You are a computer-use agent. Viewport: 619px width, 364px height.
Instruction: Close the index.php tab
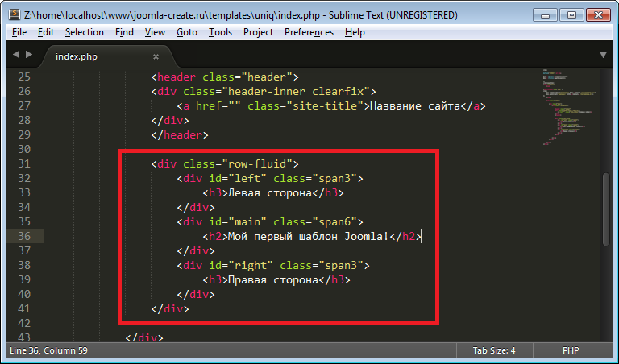156,56
